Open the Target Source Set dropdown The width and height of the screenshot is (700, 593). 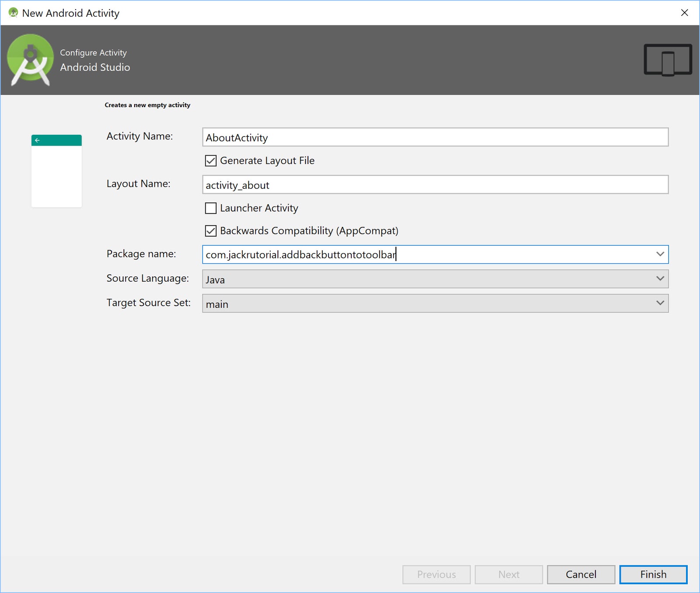point(435,303)
